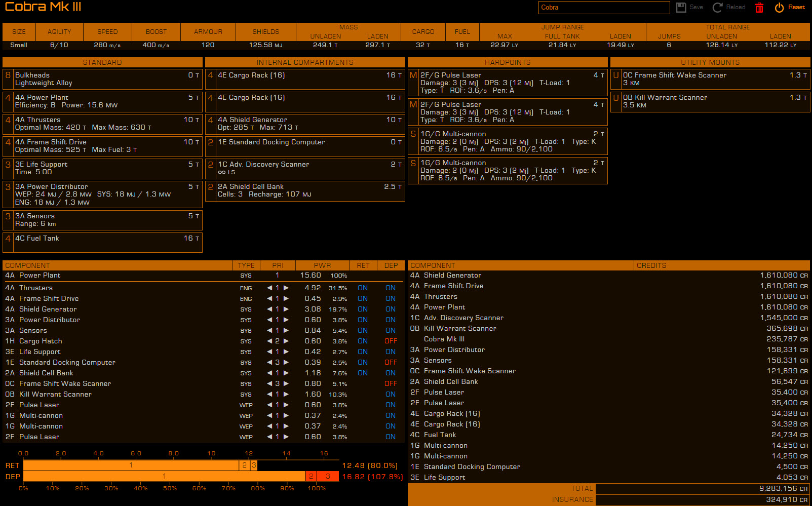Toggle Sensors deployed ON switch

391,330
